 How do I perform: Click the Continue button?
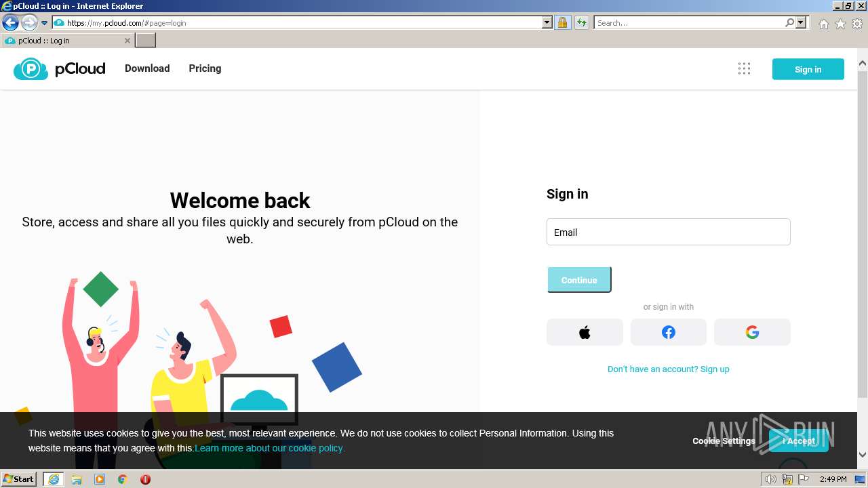[x=579, y=280]
